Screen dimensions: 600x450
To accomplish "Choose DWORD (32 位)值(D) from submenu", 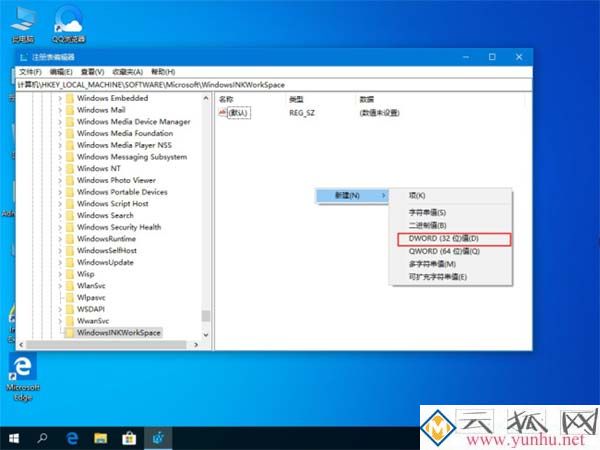I will [454, 239].
